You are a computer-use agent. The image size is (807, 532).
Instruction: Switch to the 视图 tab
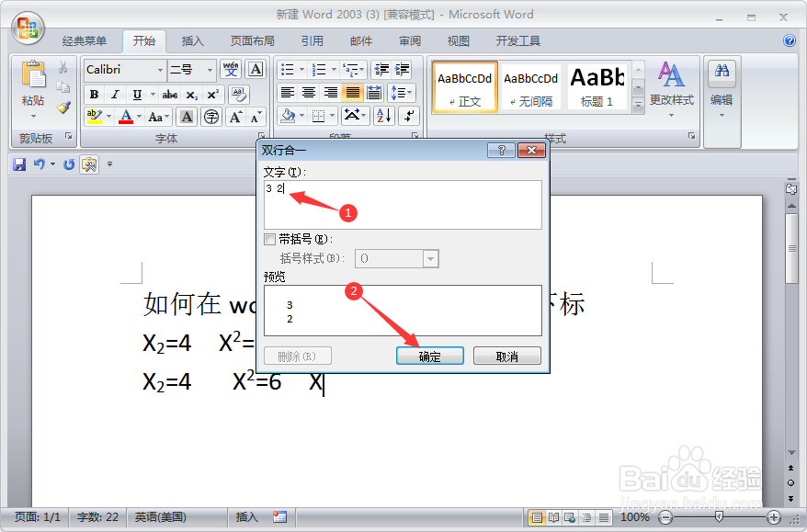coord(458,41)
